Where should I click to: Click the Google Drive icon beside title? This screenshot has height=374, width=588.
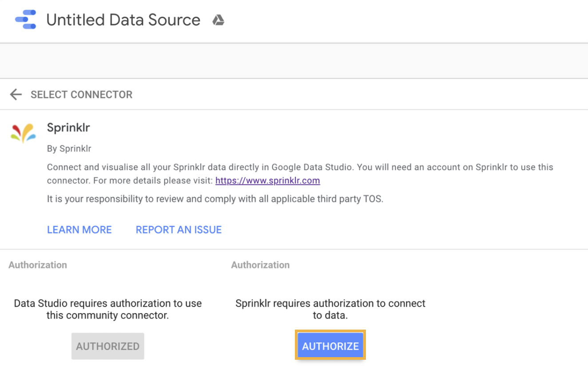[x=218, y=20]
